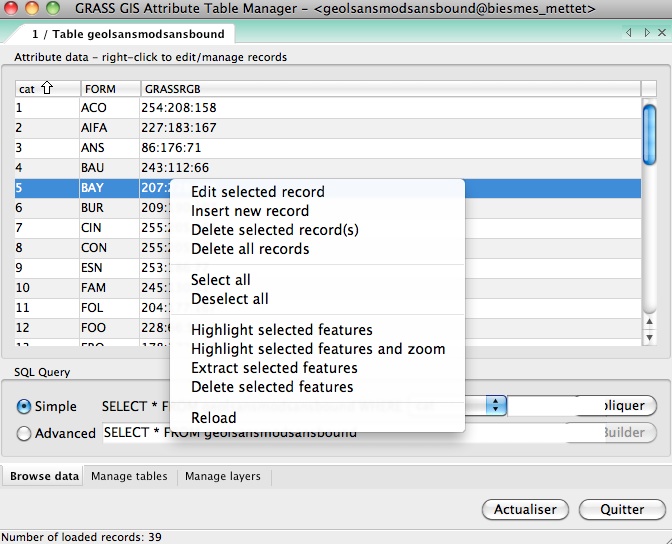Click the table's vertical scrollbar thumb
Viewport: 672px width, 544px height.
649,133
